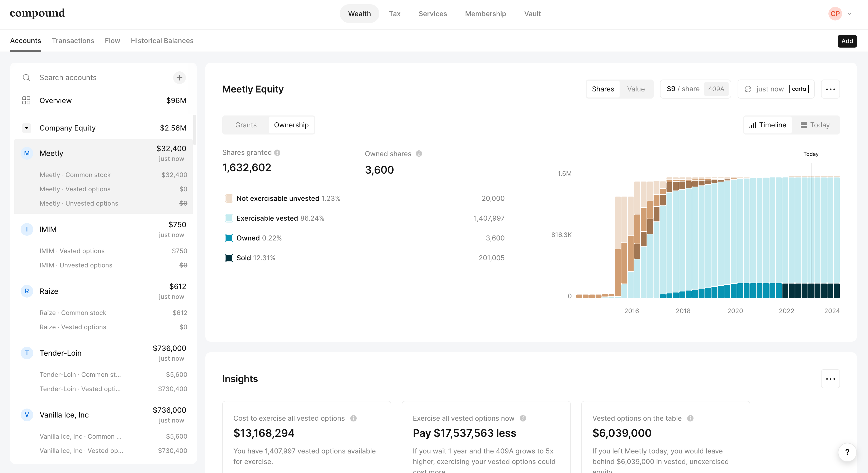This screenshot has width=868, height=473.
Task: Select the Ownership toggle
Action: 291,125
